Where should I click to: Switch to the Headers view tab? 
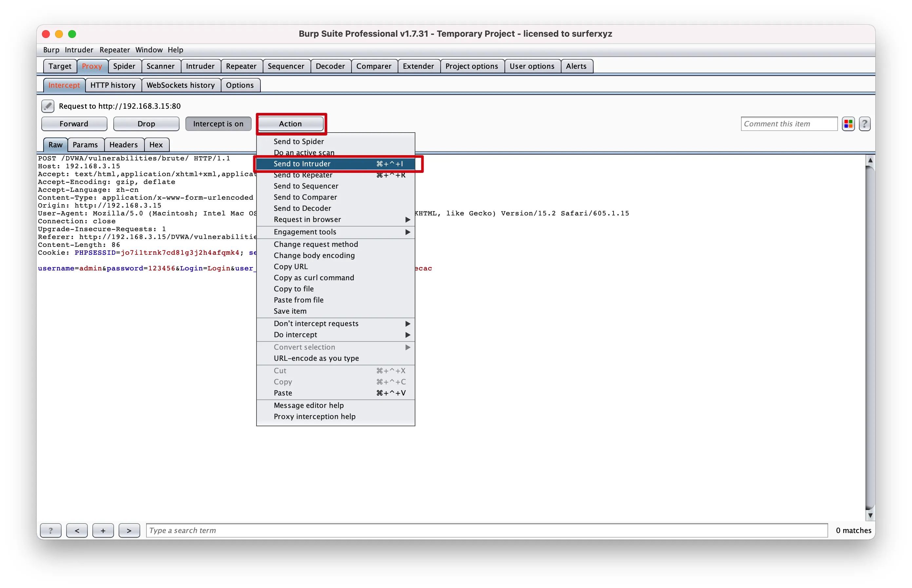coord(123,145)
